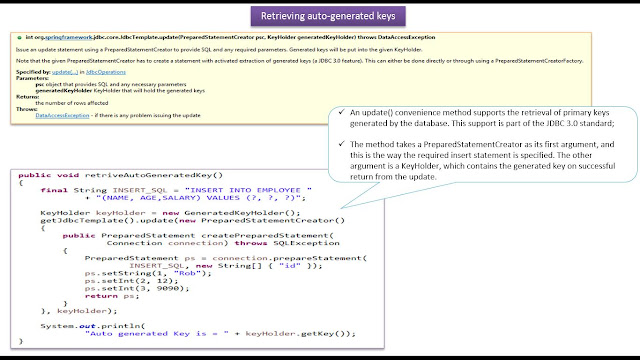Click the 'createPreparedStatement(' method line

pyautogui.click(x=198, y=236)
